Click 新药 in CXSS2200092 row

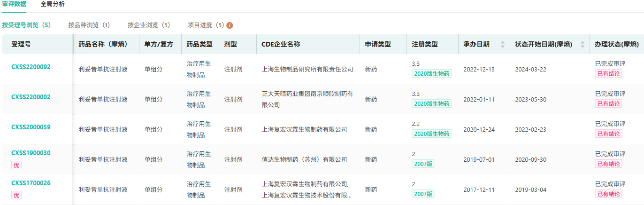[371, 69]
